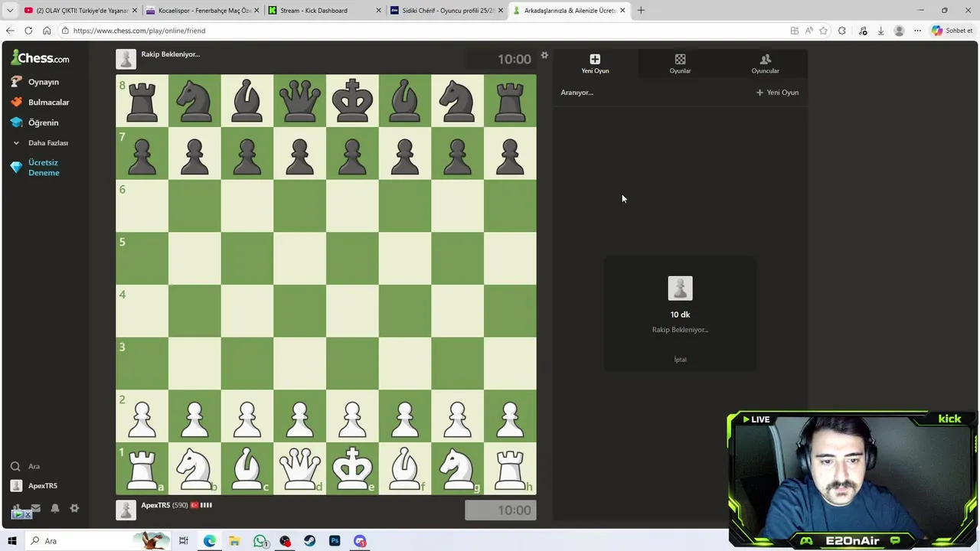Select the white knight on g1
The image size is (980, 551).
pyautogui.click(x=457, y=468)
